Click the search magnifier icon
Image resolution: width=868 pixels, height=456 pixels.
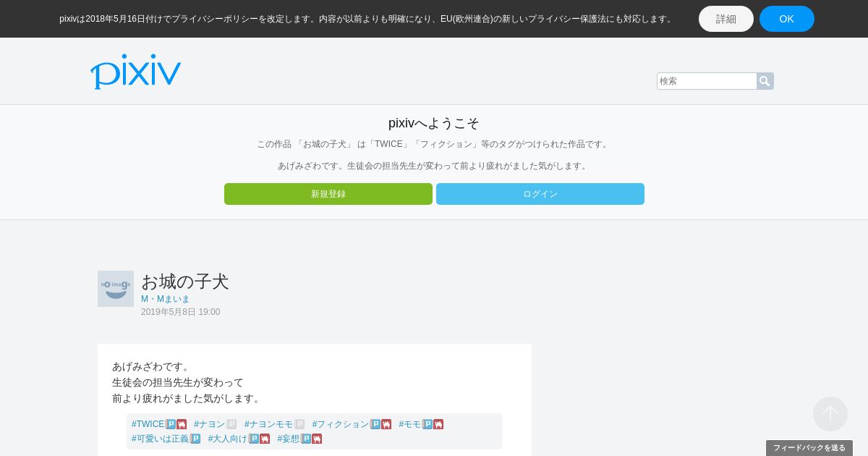(x=765, y=81)
